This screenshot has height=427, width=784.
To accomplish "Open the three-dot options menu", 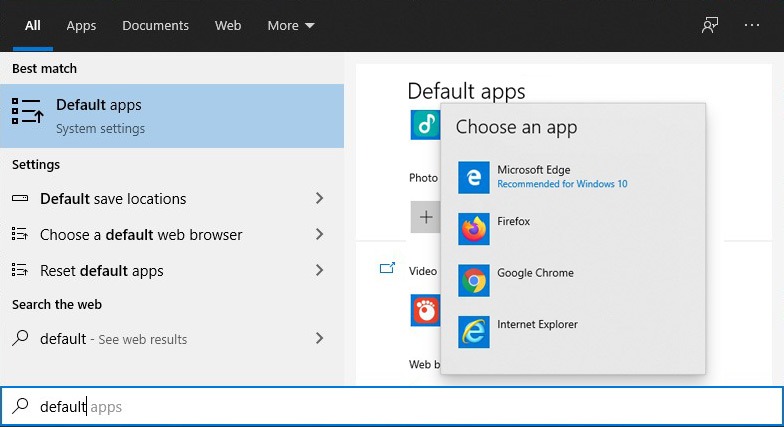I will 752,25.
